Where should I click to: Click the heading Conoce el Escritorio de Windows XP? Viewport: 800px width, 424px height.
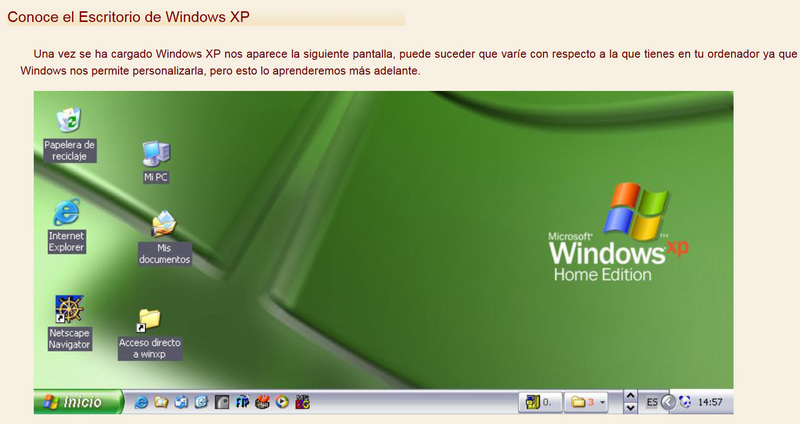tap(129, 17)
